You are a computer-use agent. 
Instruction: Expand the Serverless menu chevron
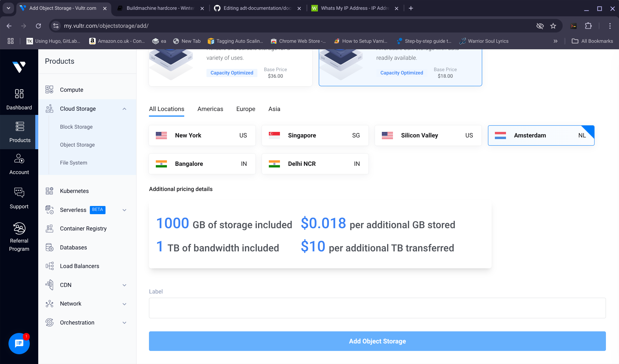tap(124, 210)
